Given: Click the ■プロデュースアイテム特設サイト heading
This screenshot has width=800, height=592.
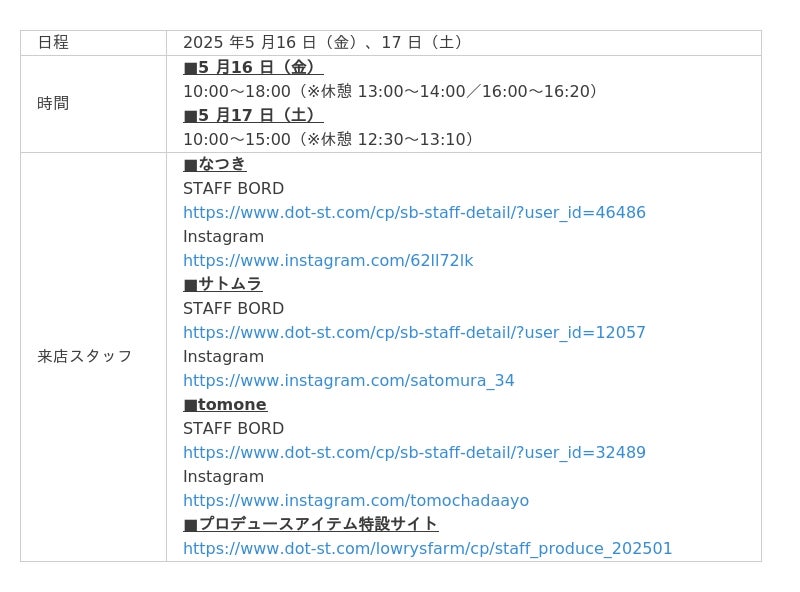Looking at the screenshot, I should tap(311, 524).
